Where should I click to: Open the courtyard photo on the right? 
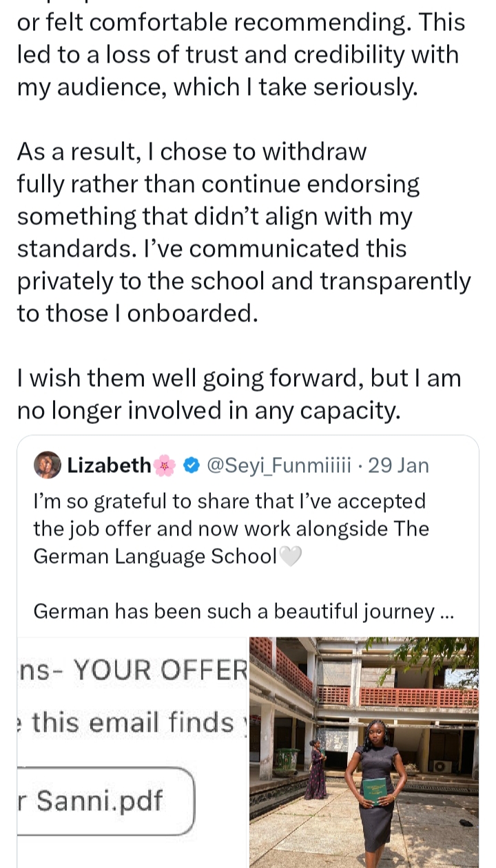coord(364,752)
